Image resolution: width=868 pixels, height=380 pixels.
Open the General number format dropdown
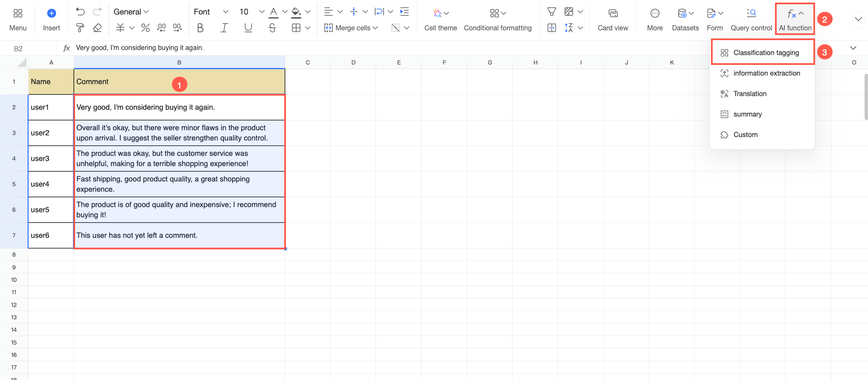coord(131,12)
